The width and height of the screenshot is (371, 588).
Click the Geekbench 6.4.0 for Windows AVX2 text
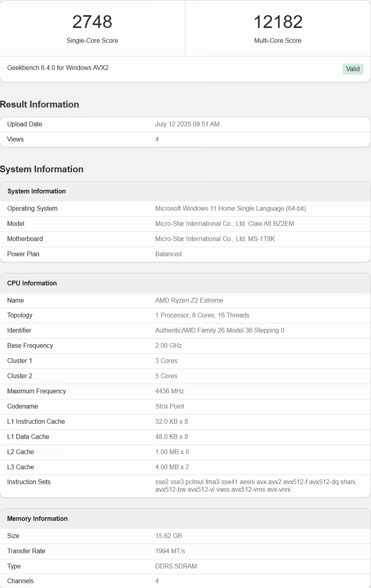58,68
